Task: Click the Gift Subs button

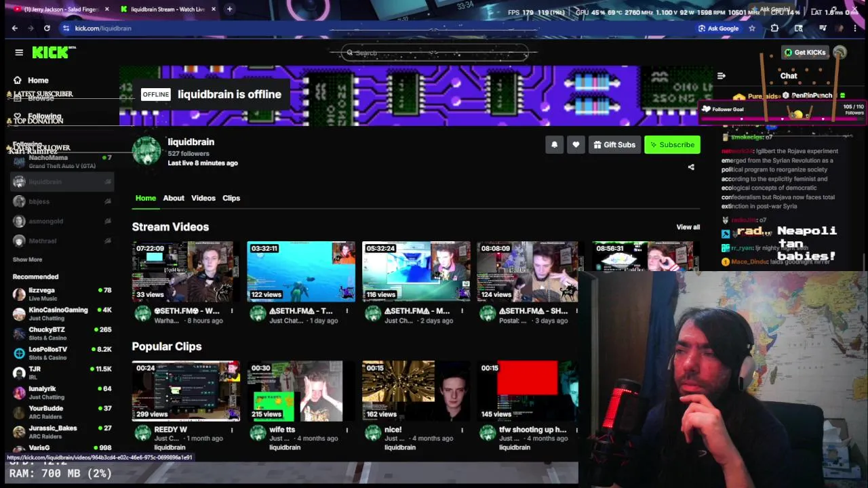Action: (x=614, y=144)
